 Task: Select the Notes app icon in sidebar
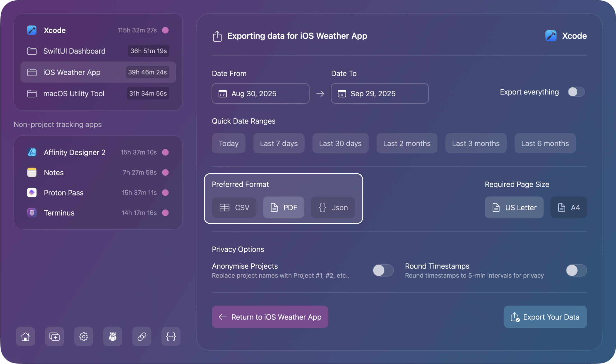[32, 172]
